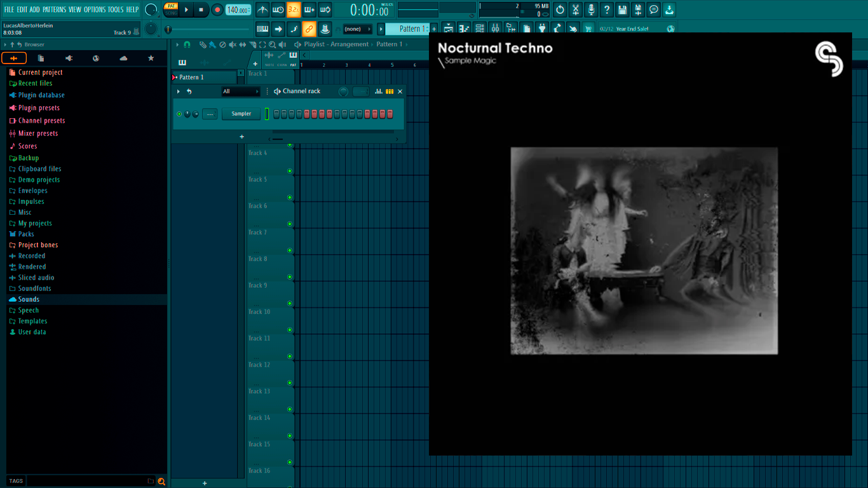Open the ADD menu
The image size is (868, 488).
(34, 10)
